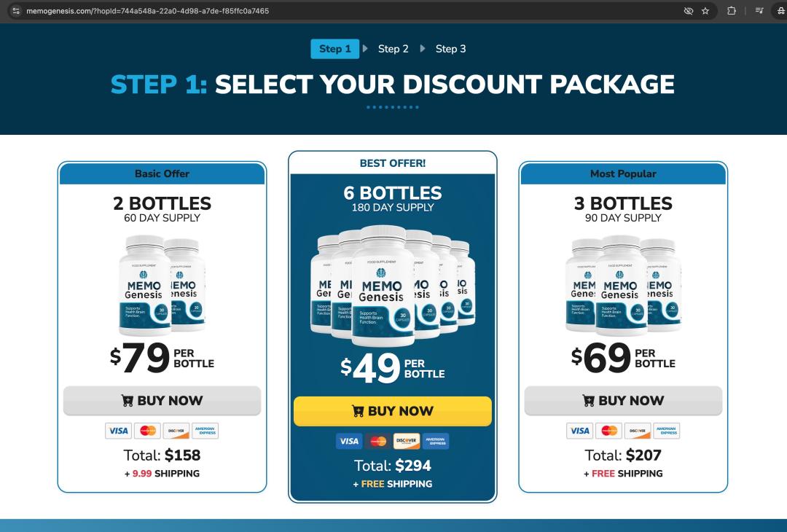Click the yellow Buy Now button for 6 Bottles
Viewport: 787px width, 532px height.
pos(393,411)
